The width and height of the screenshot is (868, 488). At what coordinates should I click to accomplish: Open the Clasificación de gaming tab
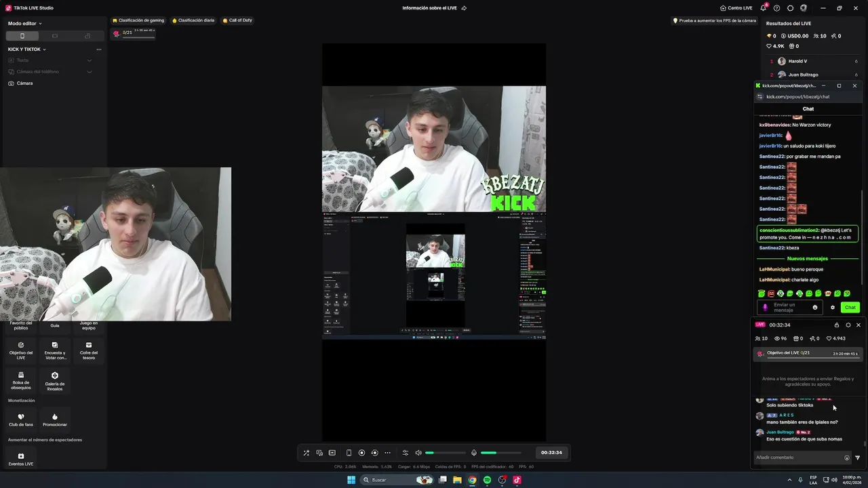pyautogui.click(x=138, y=20)
